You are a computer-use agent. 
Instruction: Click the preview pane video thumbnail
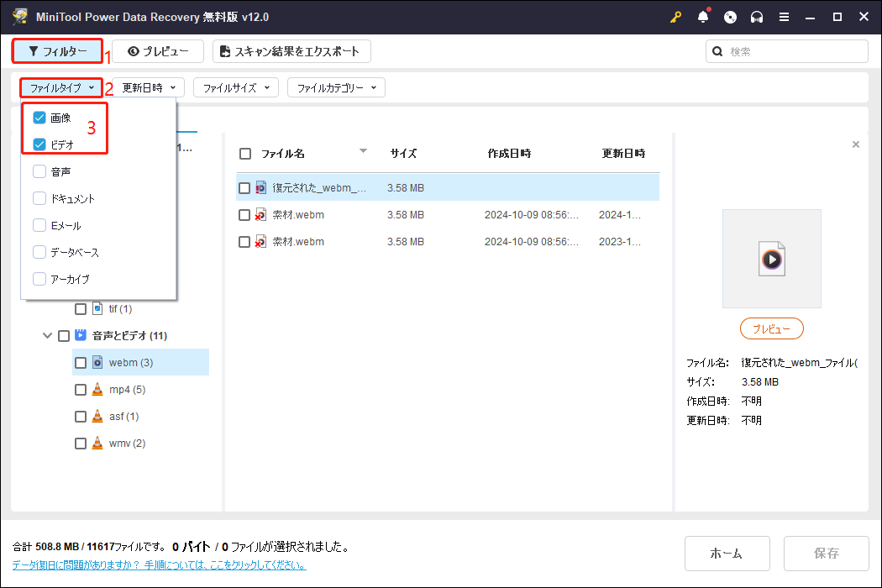772,259
